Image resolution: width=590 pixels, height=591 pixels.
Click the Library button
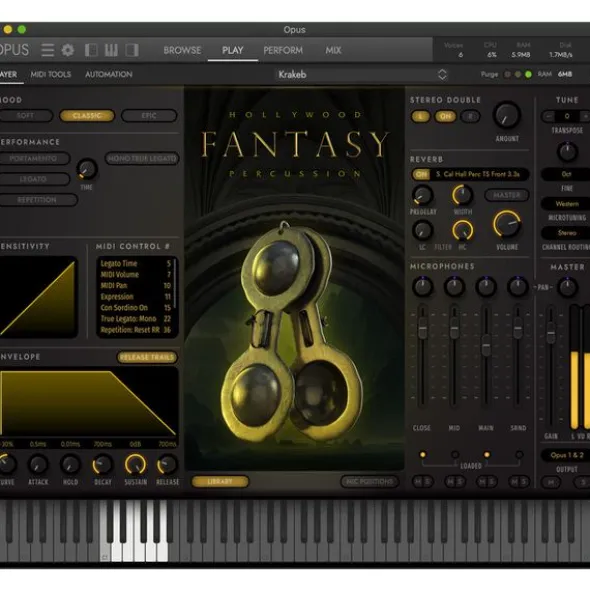220,481
